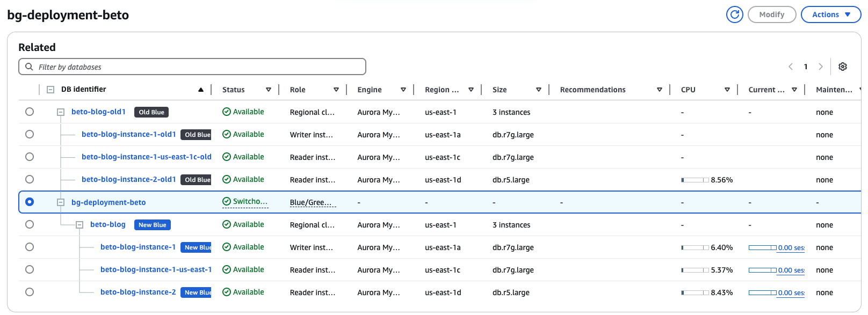Go to next page arrow
The width and height of the screenshot is (868, 315).
click(820, 67)
